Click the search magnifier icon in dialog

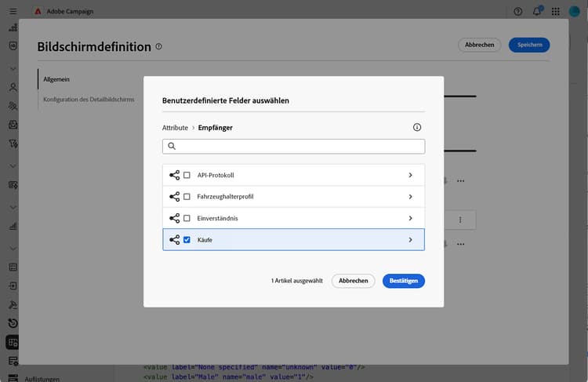172,147
